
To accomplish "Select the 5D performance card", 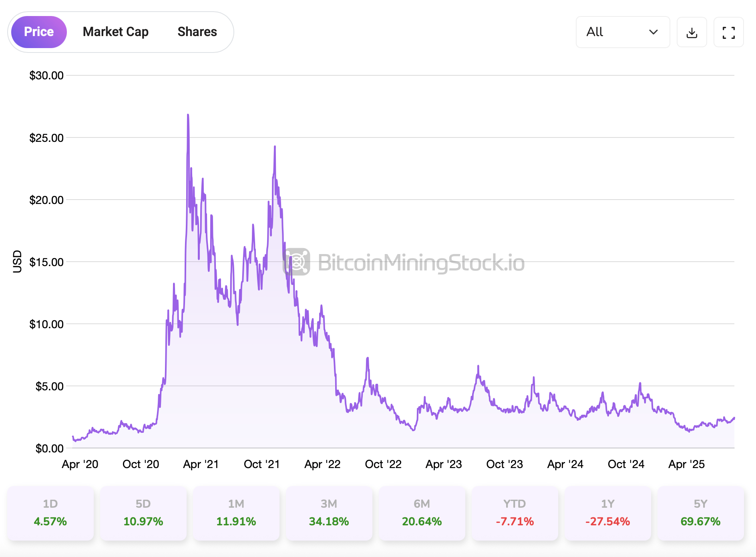I will click(143, 513).
